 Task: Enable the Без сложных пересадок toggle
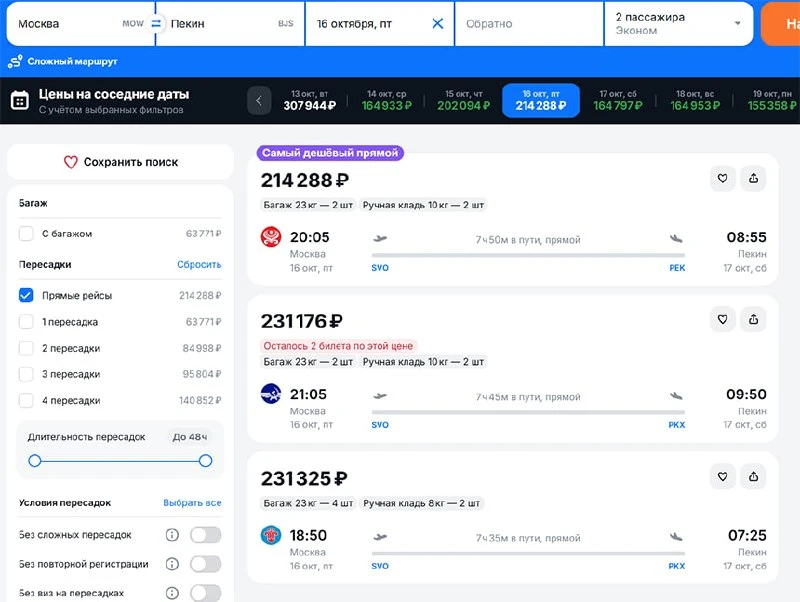206,535
